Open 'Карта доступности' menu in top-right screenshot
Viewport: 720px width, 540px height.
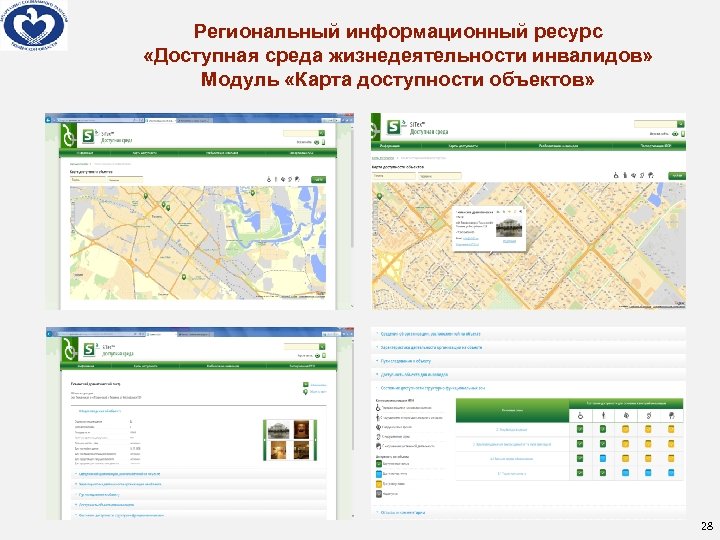(x=463, y=146)
